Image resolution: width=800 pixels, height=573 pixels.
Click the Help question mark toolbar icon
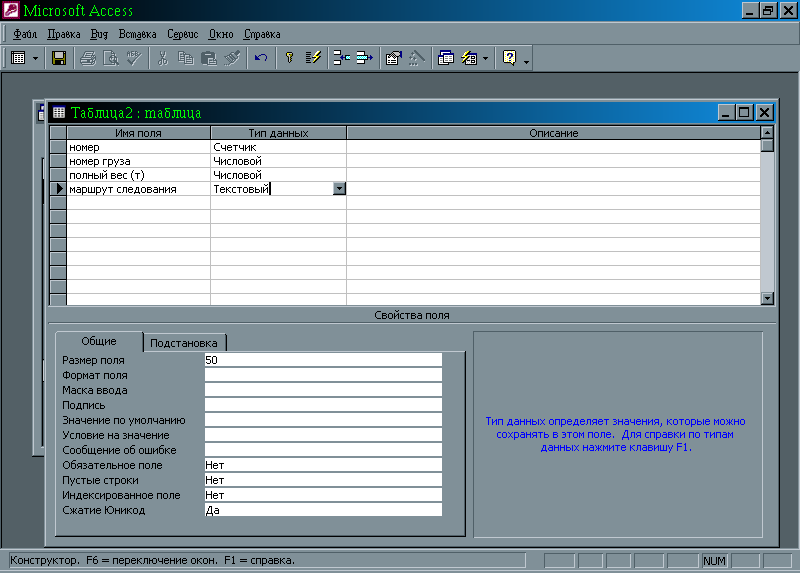click(x=509, y=58)
